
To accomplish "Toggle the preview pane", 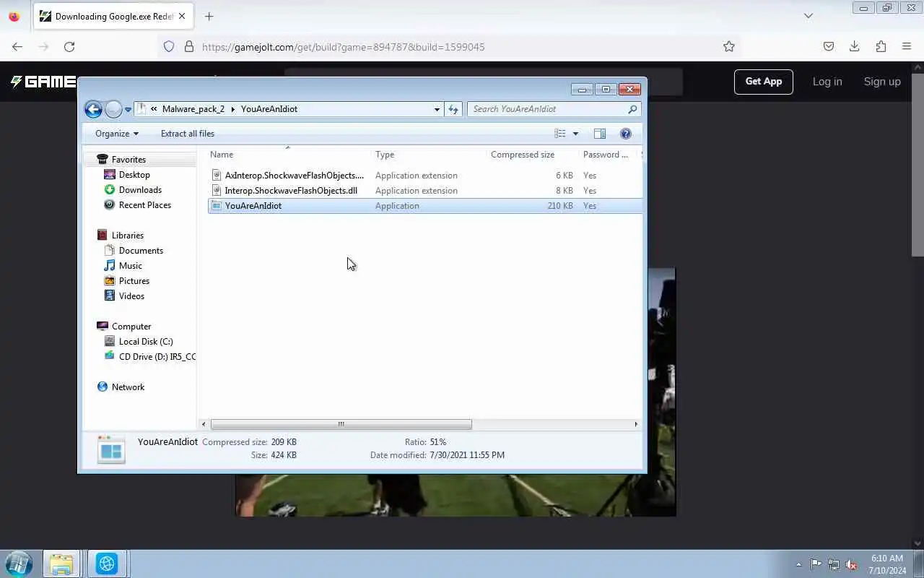I will tap(600, 134).
